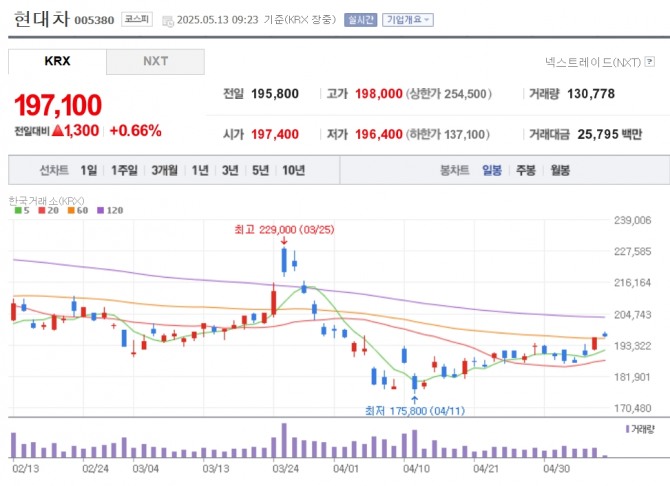Click the green 5-day moving average legend
Viewport: 670px width, 486px height.
click(22, 210)
